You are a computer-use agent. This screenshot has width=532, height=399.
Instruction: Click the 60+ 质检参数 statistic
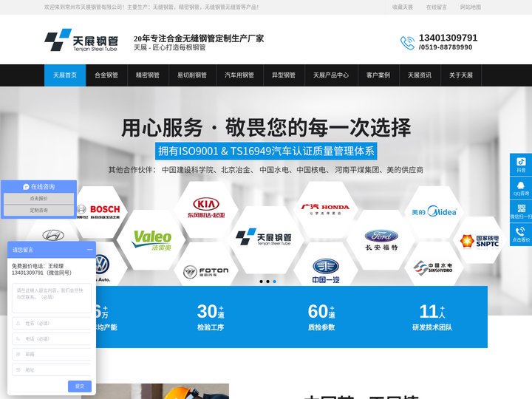point(321,317)
